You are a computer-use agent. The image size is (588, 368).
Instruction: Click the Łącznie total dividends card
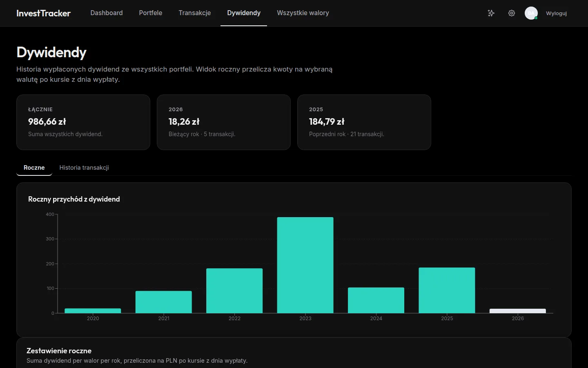(83, 122)
